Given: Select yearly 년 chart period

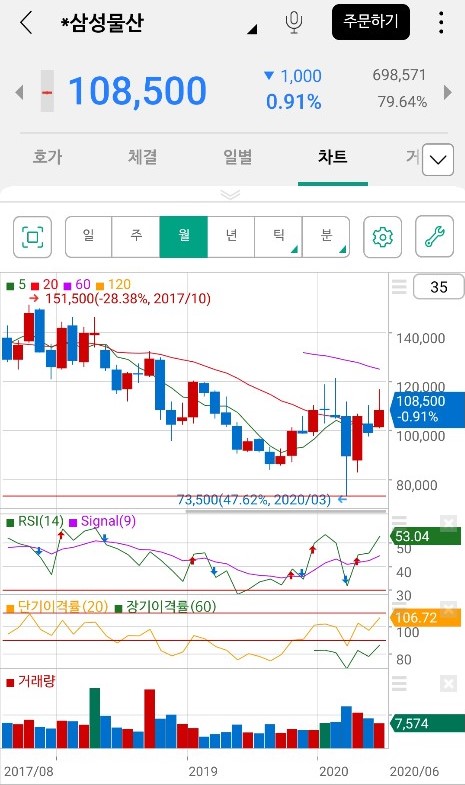Looking at the screenshot, I should point(231,237).
